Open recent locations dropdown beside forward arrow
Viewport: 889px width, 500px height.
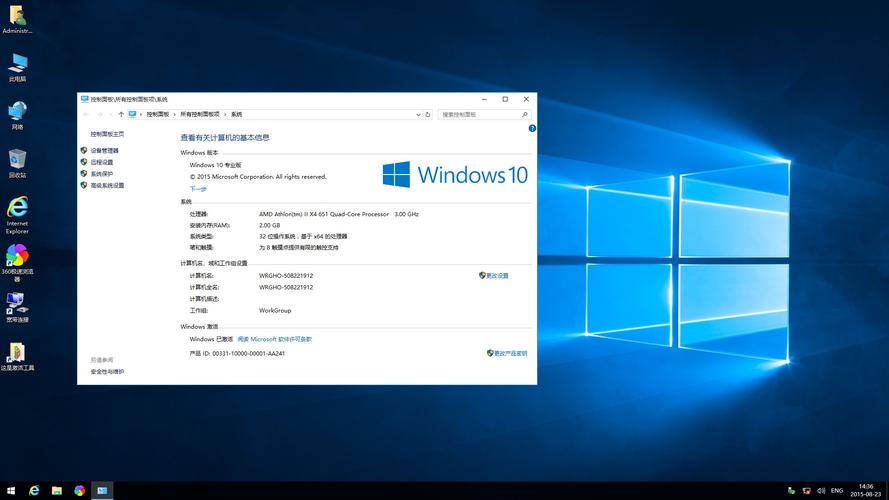coord(110,115)
